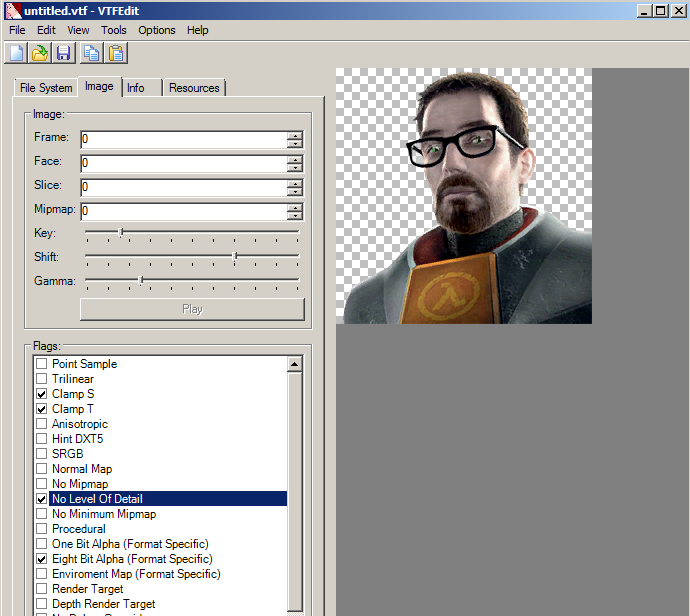690x616 pixels.
Task: Decrease Face value with down arrow
Action: point(295,168)
